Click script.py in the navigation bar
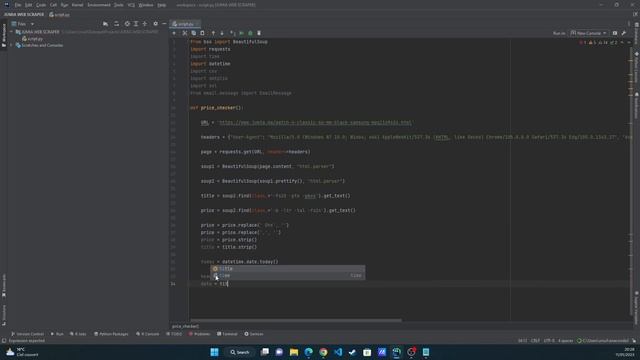This screenshot has height=360, width=640. click(60, 15)
